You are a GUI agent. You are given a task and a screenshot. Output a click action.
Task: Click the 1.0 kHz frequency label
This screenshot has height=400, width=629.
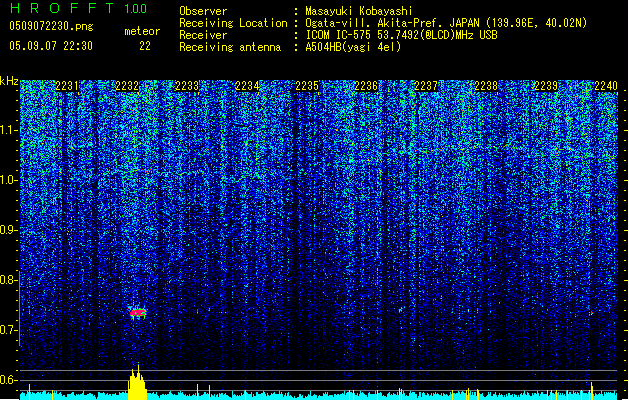tap(9, 180)
